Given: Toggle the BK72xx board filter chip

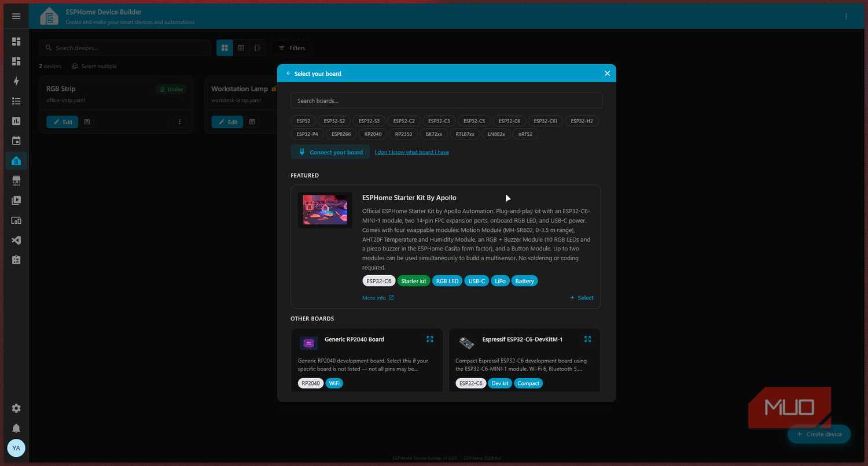Looking at the screenshot, I should pyautogui.click(x=433, y=134).
